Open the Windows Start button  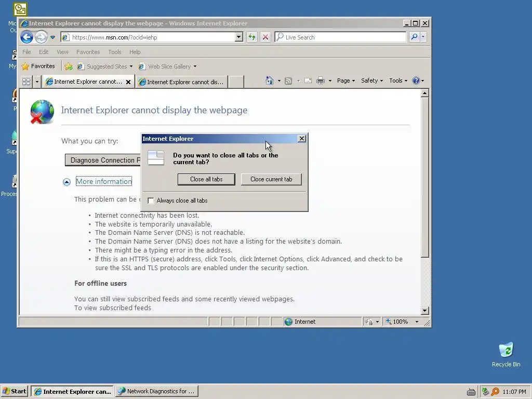pyautogui.click(x=14, y=391)
